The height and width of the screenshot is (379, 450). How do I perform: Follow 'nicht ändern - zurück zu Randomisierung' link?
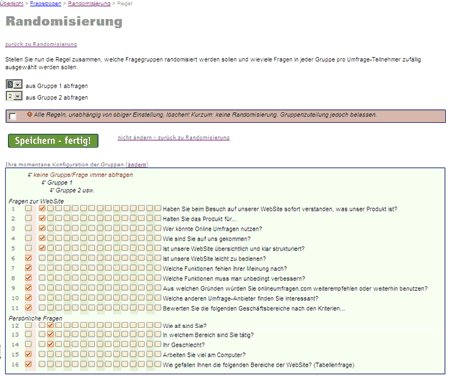click(173, 137)
